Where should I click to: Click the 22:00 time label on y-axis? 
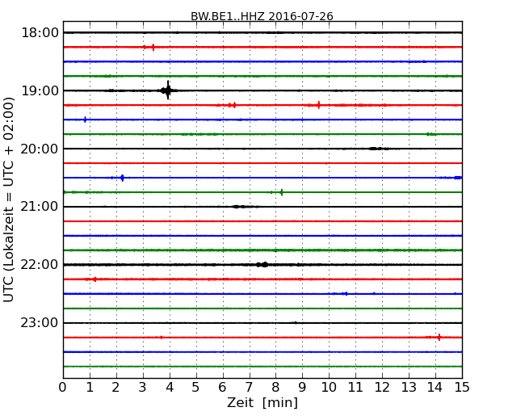[x=40, y=265]
